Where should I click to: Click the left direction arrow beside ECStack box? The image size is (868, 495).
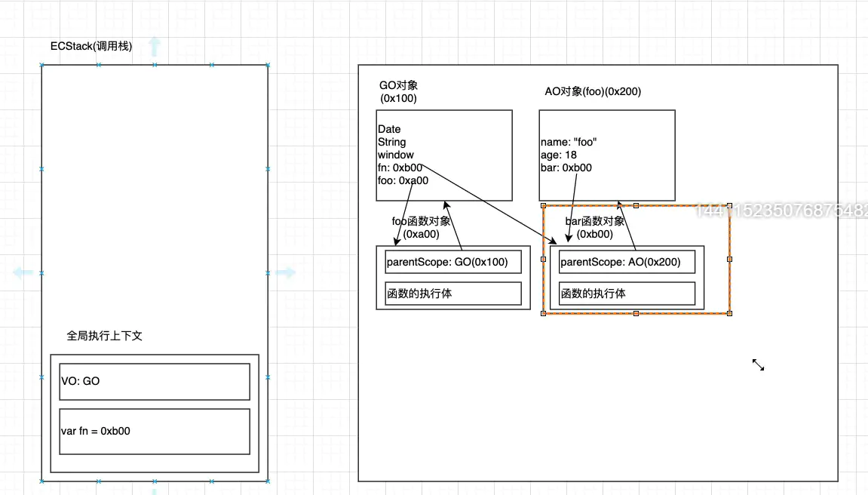coord(23,272)
